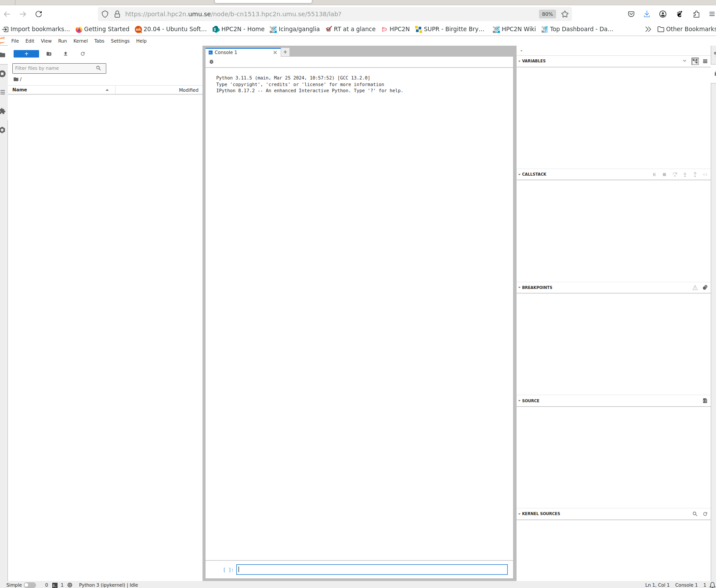
Task: Toggle the console debugger bug icon
Action: pos(211,62)
